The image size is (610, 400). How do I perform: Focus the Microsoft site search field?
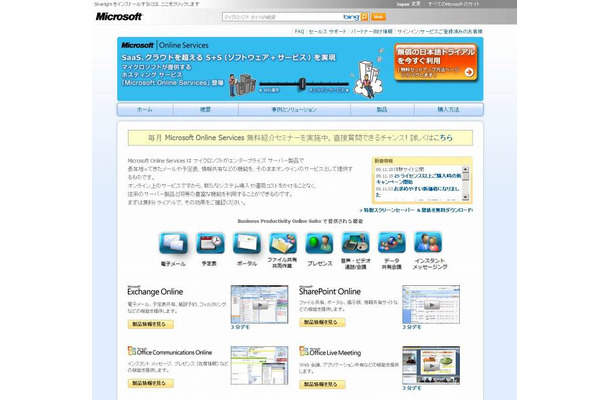pyautogui.click(x=282, y=17)
